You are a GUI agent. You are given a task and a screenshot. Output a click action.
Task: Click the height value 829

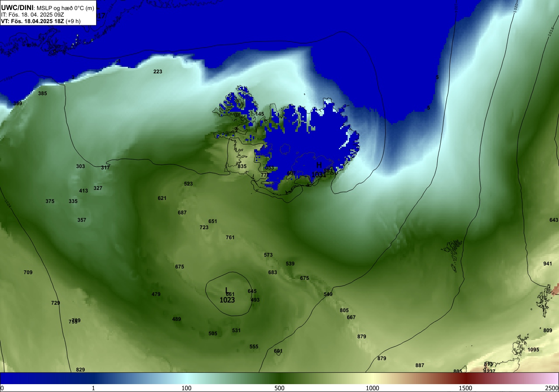[80, 370]
